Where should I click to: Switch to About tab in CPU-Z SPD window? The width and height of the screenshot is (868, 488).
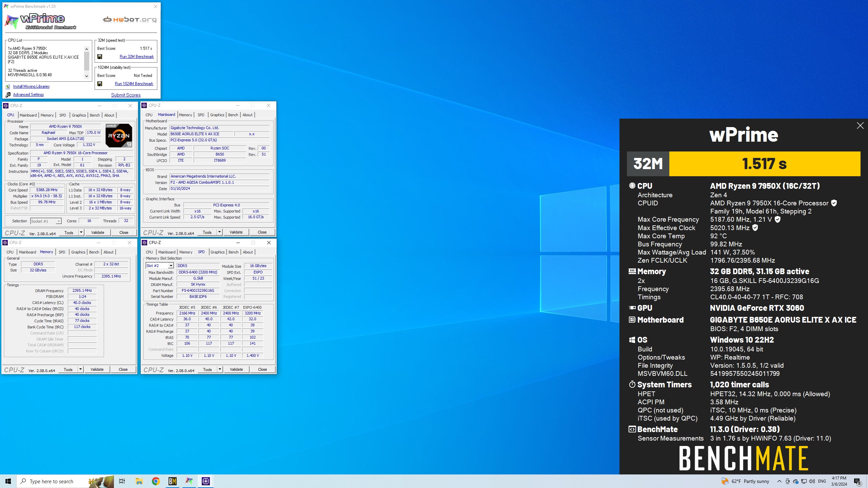[248, 252]
